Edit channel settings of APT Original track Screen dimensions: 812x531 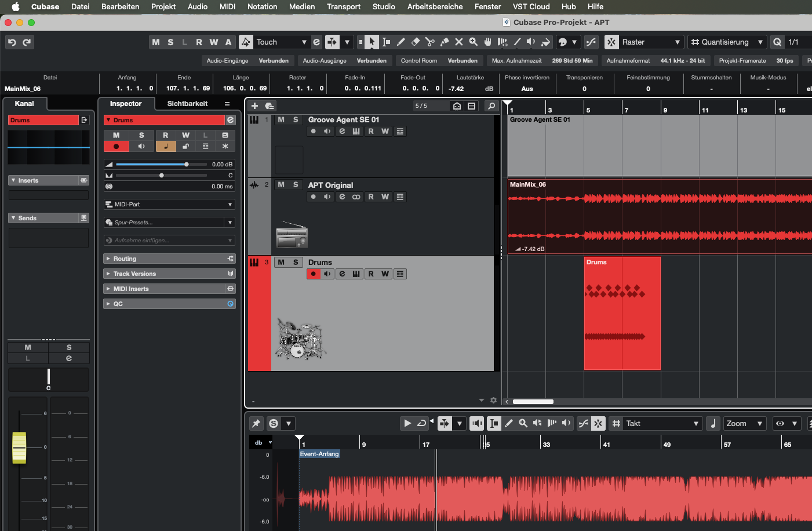pos(342,197)
